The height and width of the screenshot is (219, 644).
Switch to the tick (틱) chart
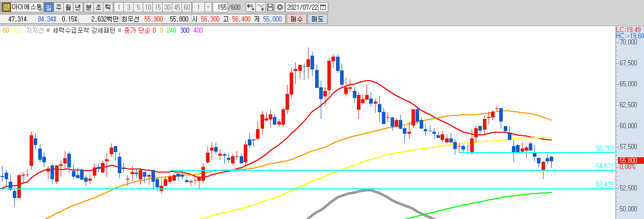click(x=108, y=7)
